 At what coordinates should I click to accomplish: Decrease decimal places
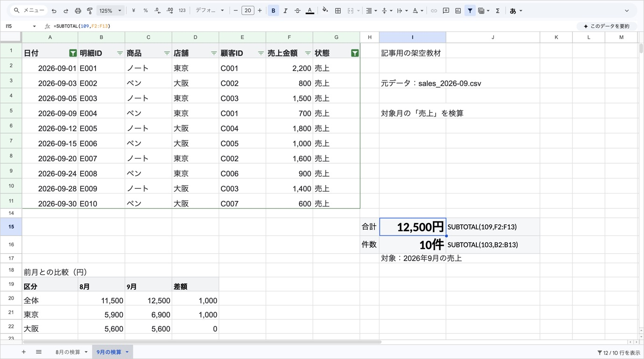click(x=158, y=11)
